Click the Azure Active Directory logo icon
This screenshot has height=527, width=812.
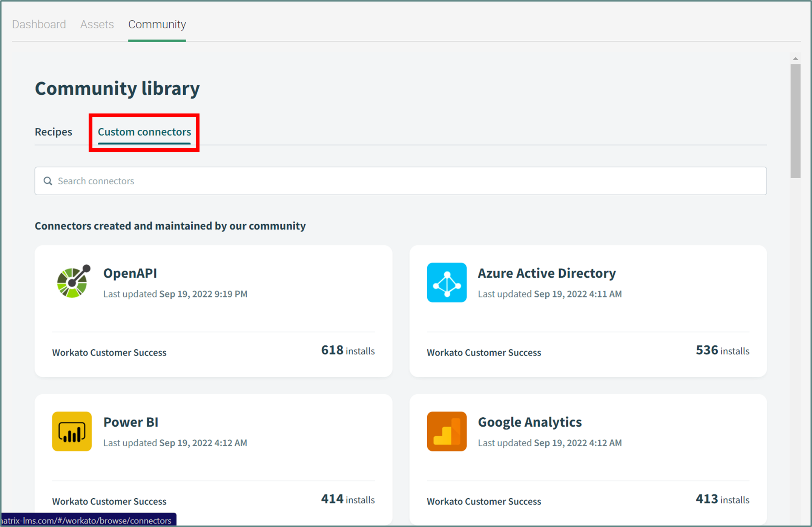[447, 282]
